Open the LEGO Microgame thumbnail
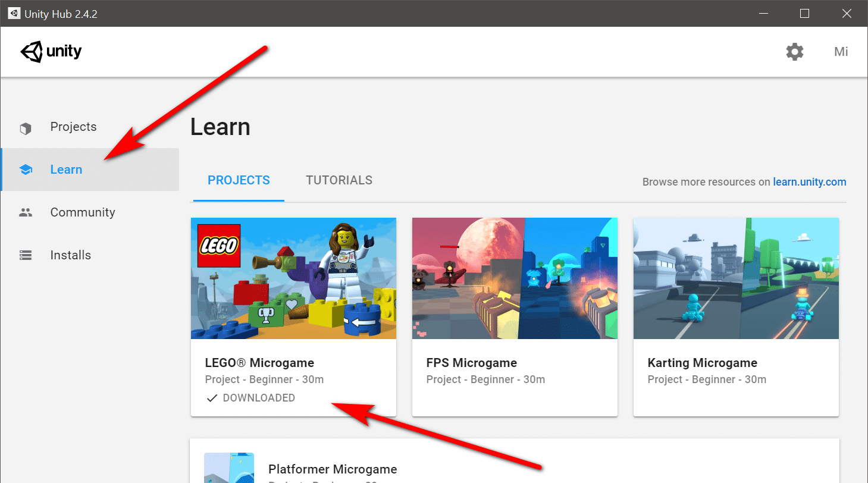 click(x=293, y=278)
